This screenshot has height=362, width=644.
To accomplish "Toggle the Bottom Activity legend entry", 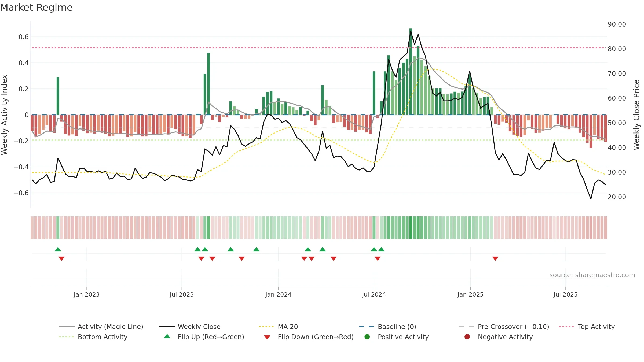I will 93,337.
